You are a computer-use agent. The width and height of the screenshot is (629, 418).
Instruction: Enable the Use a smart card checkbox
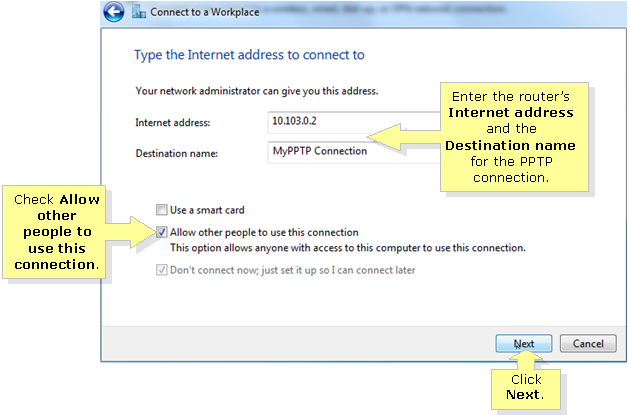[x=162, y=210]
